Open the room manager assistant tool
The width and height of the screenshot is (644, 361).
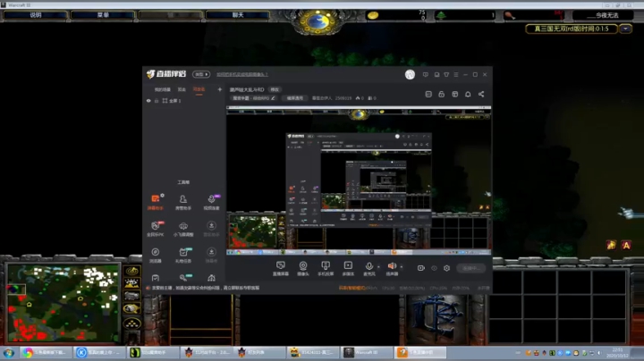183,202
